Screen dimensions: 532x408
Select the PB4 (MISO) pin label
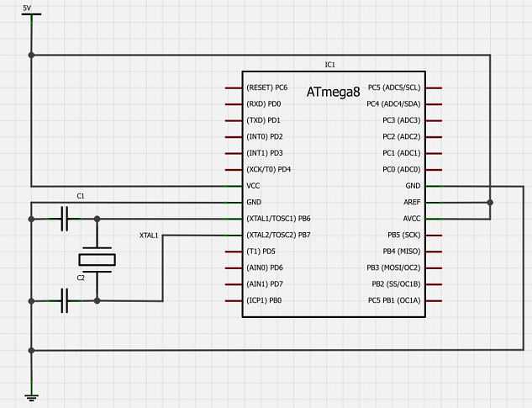[x=402, y=252]
